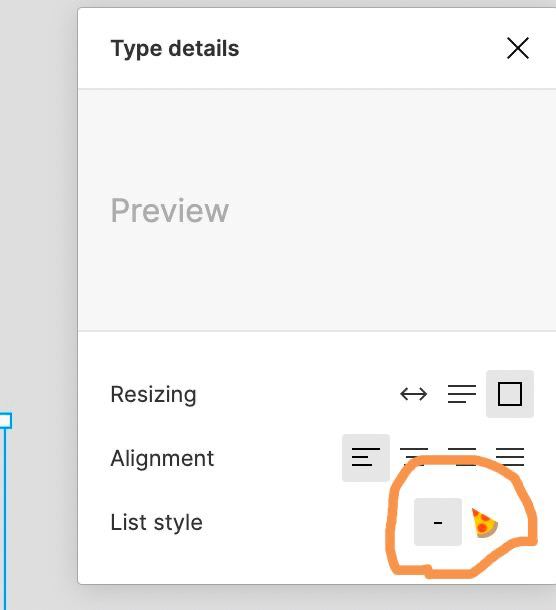
Task: Click the Type details heading
Action: 175,49
